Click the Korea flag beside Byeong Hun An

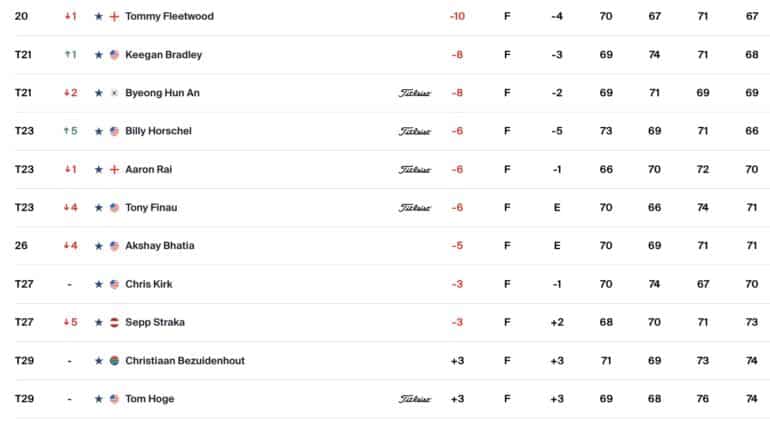[x=114, y=93]
